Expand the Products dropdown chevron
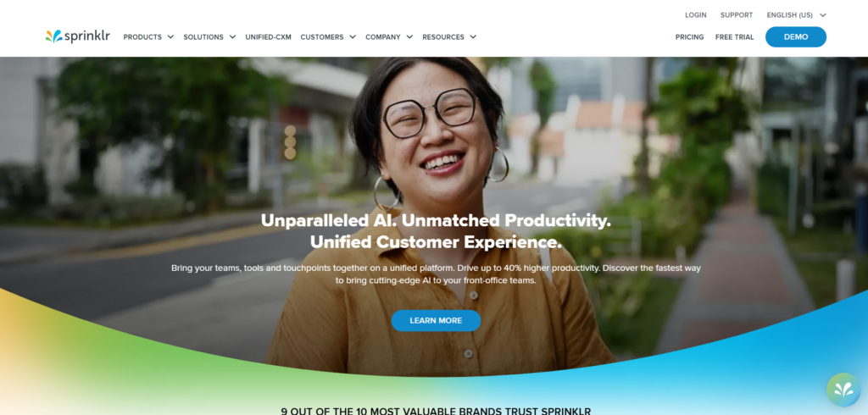Screen dimensions: 868x415 coord(170,37)
